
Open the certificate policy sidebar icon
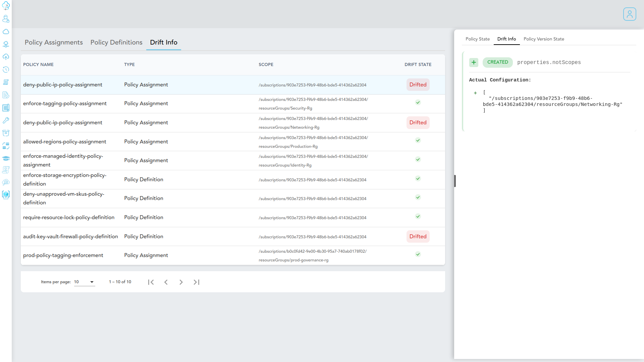pos(6,170)
